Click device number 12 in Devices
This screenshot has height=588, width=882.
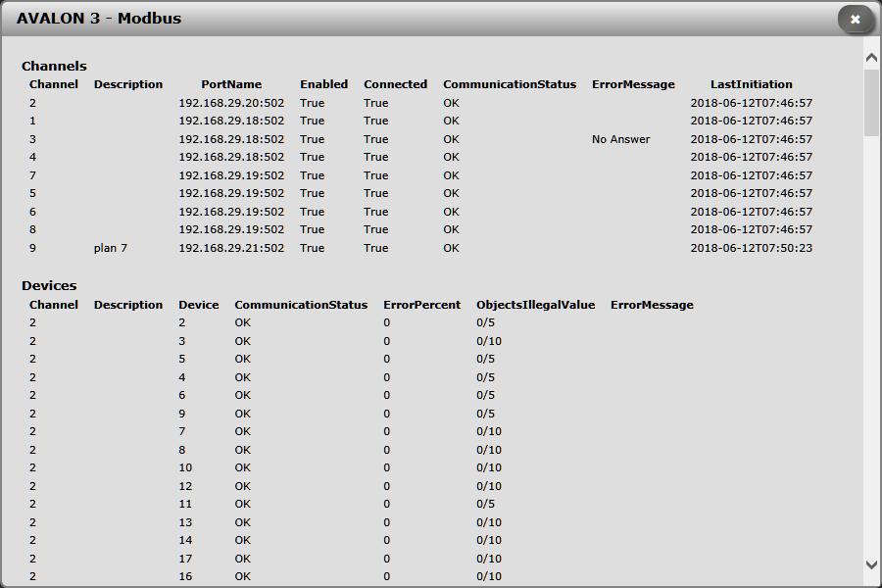point(185,486)
